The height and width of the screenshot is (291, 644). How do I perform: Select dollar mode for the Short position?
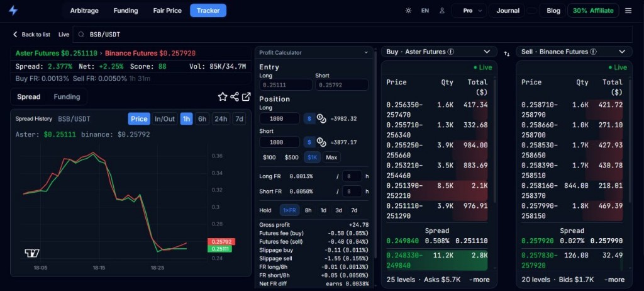309,142
